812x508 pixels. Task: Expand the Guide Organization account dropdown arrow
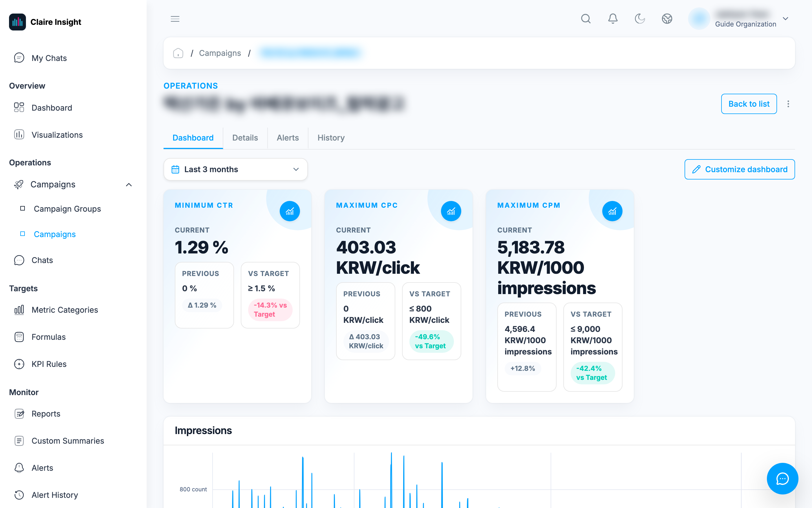click(785, 19)
